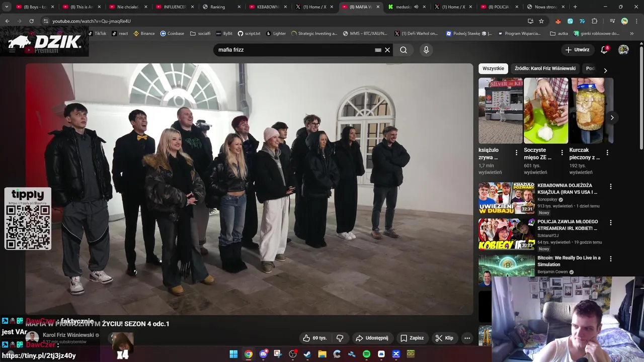
Task: Open the Konopskyy channel name
Action: pyautogui.click(x=547, y=199)
